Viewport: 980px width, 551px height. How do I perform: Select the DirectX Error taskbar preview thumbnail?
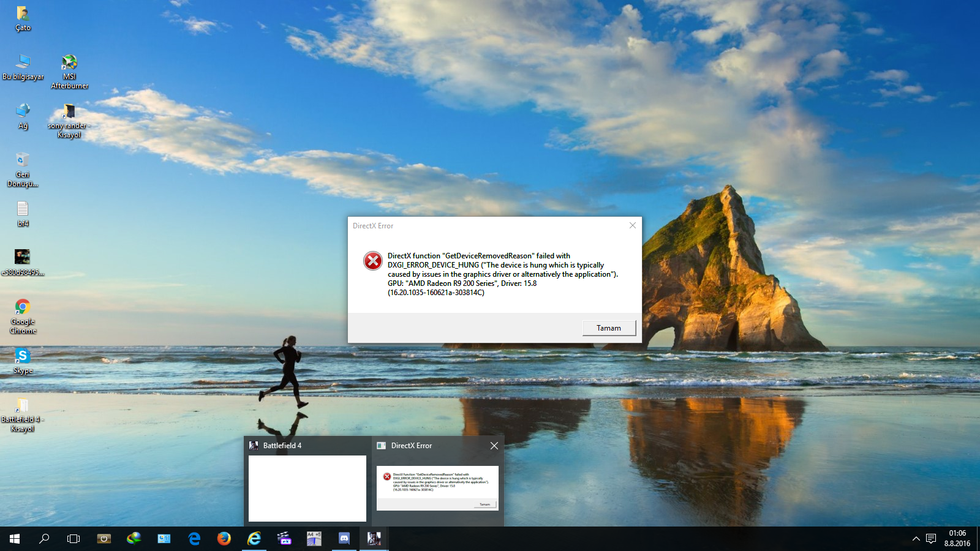pos(437,488)
